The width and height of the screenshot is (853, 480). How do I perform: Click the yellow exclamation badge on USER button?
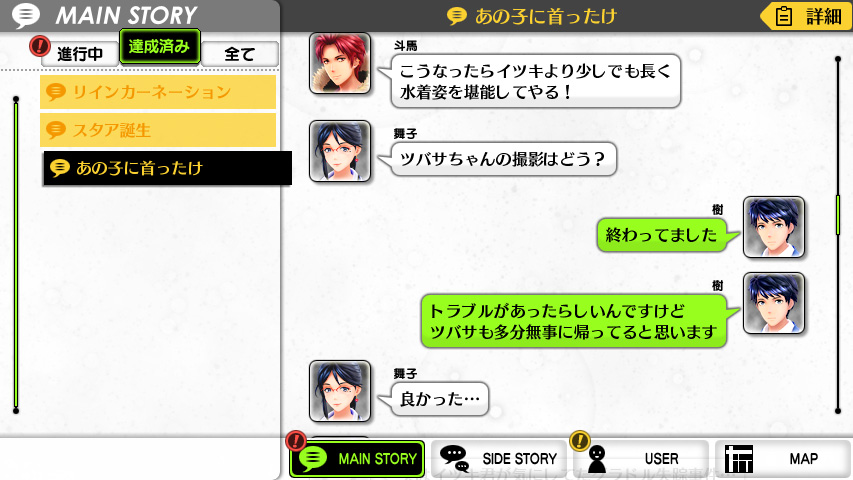point(580,440)
